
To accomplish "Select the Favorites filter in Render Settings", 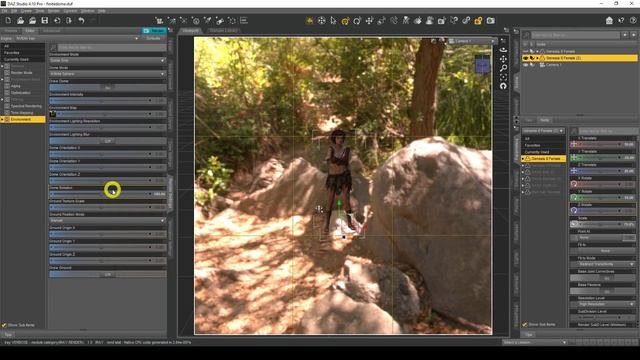I will click(12, 53).
